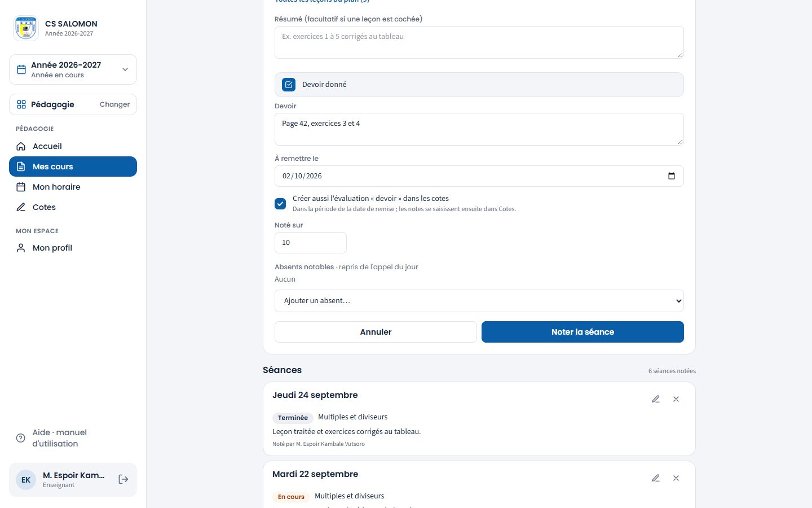Delete the Jeudi 24 septembre session
The width and height of the screenshot is (812, 508).
coord(676,399)
